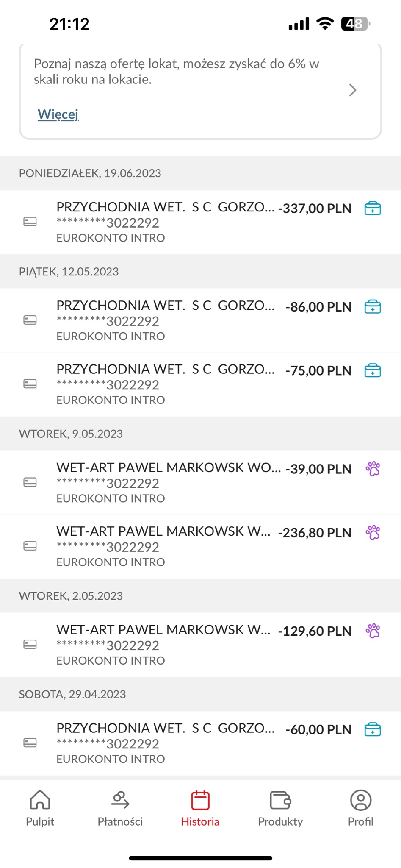
Task: Open the -236,80 PLN WET-ART transaction details
Action: coord(200,546)
